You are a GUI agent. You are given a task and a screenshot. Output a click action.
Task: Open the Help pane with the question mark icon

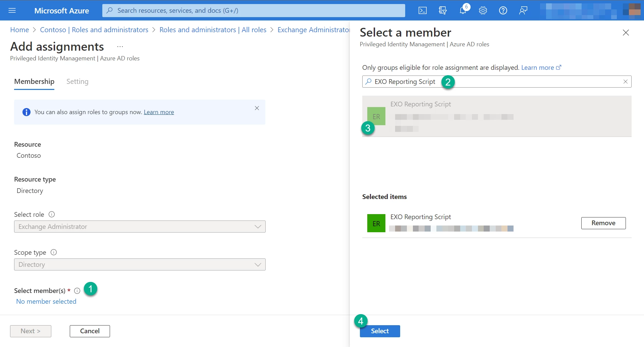click(503, 10)
